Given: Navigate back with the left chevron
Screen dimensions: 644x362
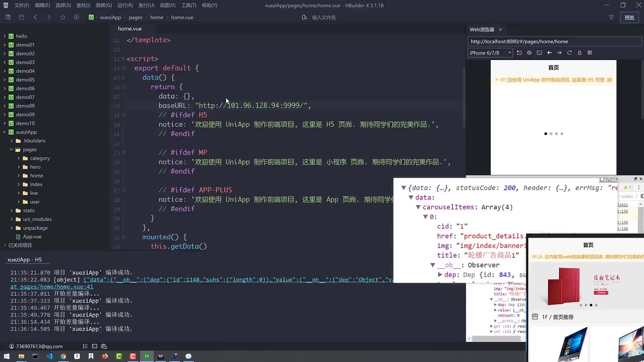Looking at the screenshot, I should [35, 17].
